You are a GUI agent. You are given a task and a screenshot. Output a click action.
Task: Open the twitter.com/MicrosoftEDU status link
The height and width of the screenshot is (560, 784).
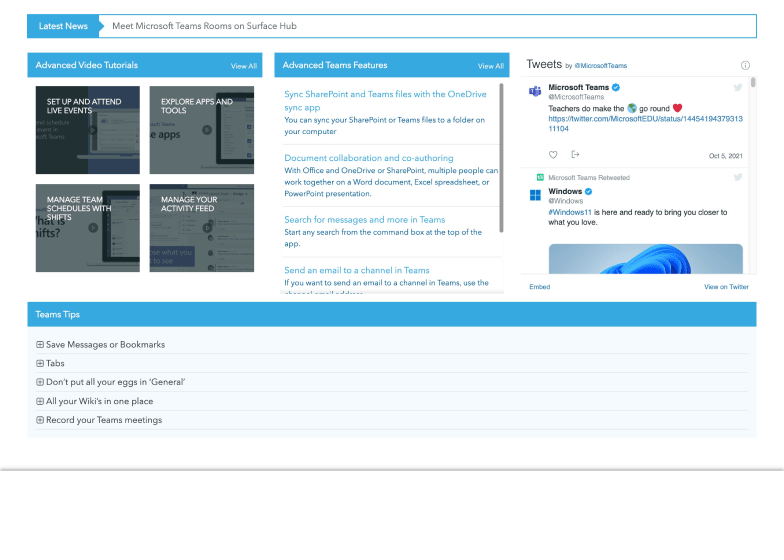tap(645, 124)
